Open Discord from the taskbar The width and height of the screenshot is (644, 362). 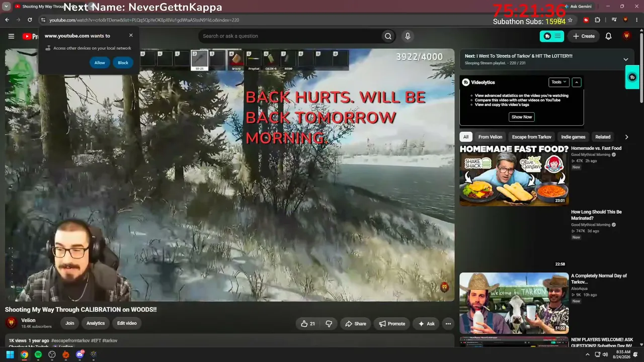tap(80, 355)
